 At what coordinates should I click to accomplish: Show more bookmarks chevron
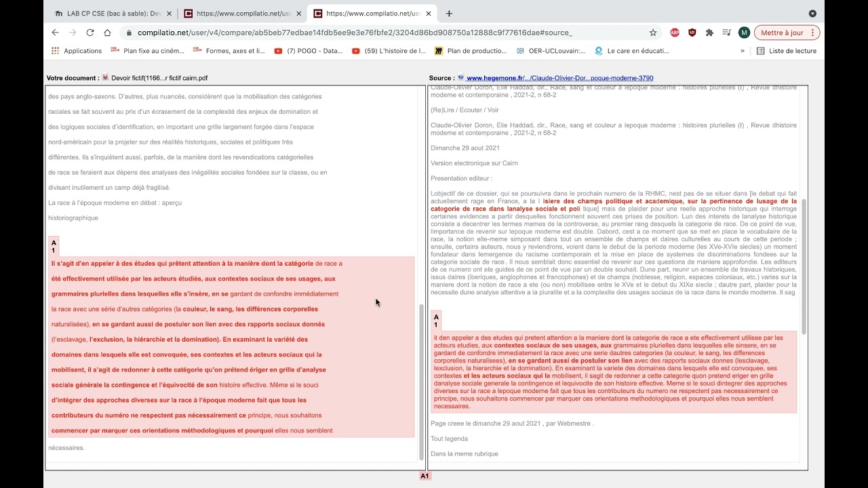[x=743, y=51]
